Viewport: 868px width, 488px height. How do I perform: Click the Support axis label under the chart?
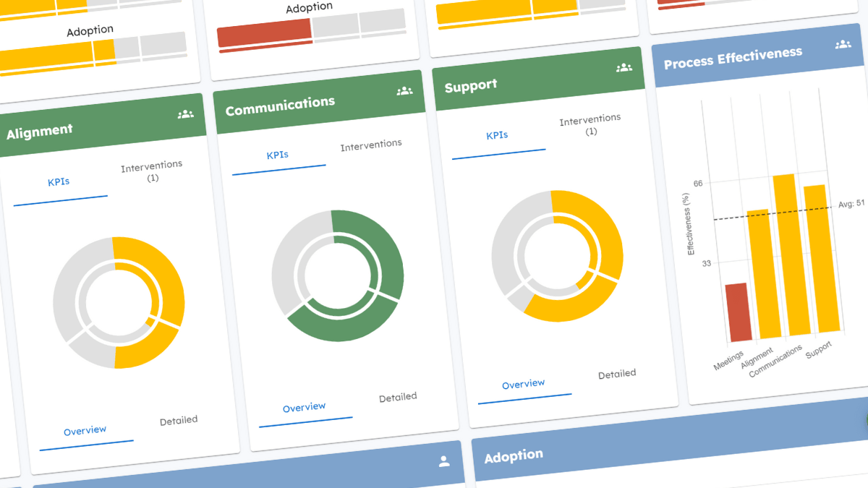point(819,348)
